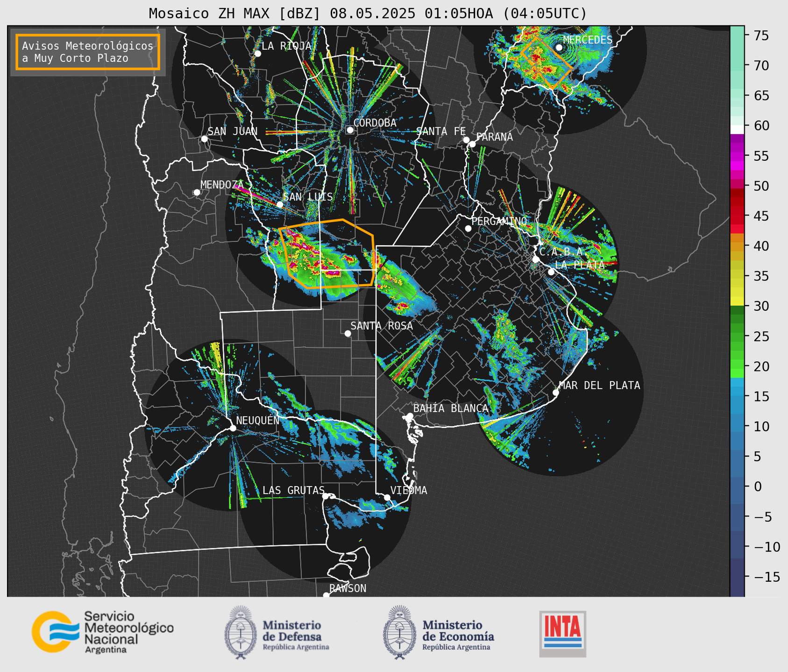Click the PERGAMINO map label
The image size is (788, 672).
pos(499,221)
